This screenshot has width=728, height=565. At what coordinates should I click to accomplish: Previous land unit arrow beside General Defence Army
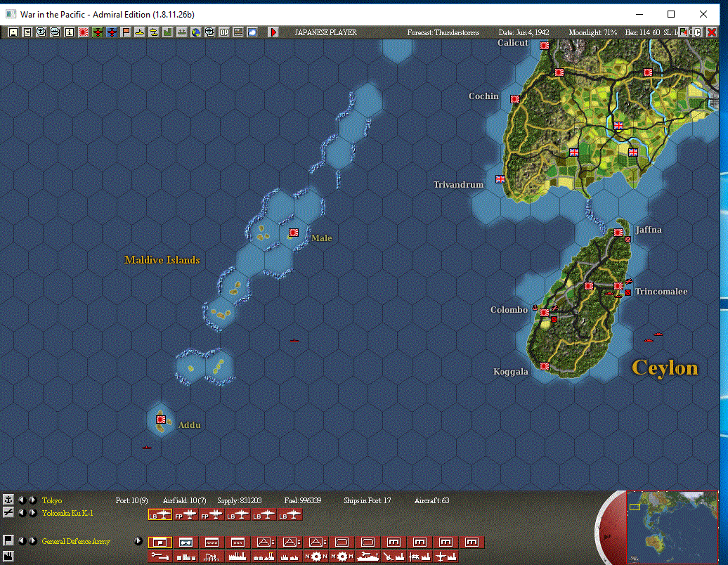click(21, 541)
